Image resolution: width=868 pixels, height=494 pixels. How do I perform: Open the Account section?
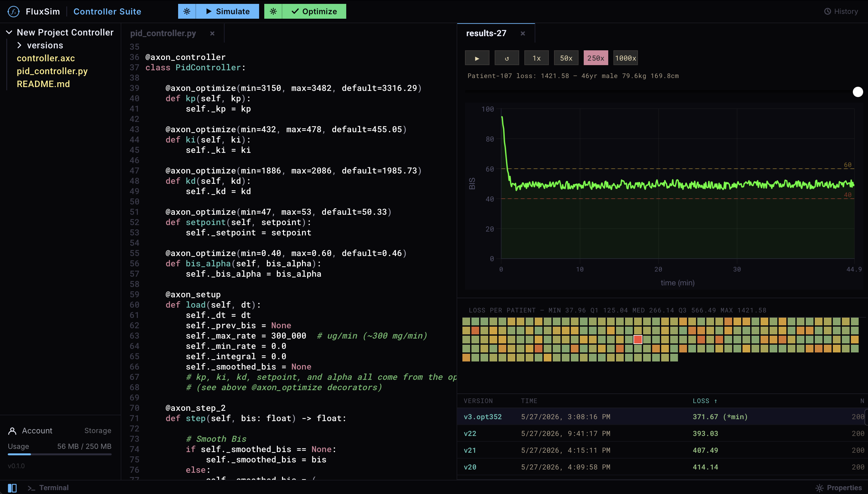(x=30, y=430)
